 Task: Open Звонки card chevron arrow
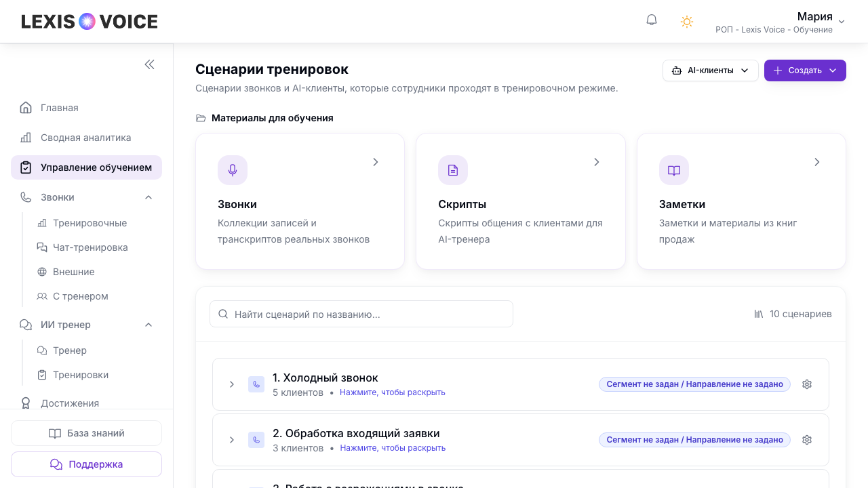coord(375,162)
